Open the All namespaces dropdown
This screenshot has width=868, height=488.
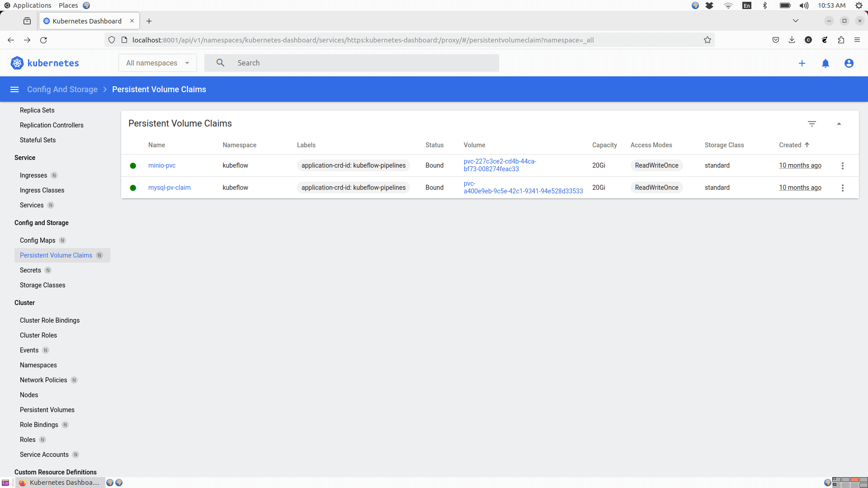[x=157, y=63]
